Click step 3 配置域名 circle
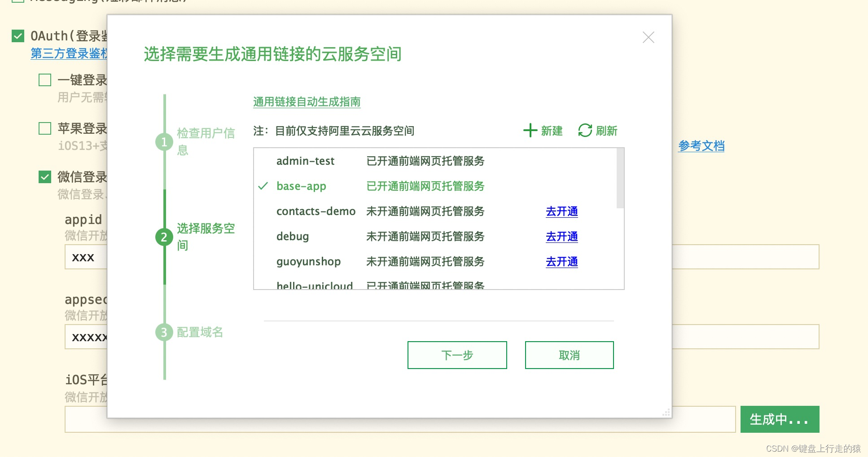The image size is (868, 457). coord(164,332)
